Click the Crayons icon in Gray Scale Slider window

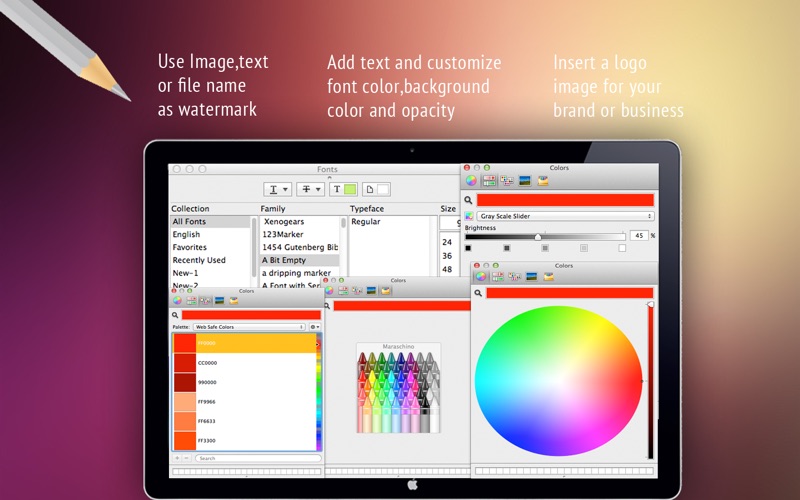coord(543,181)
